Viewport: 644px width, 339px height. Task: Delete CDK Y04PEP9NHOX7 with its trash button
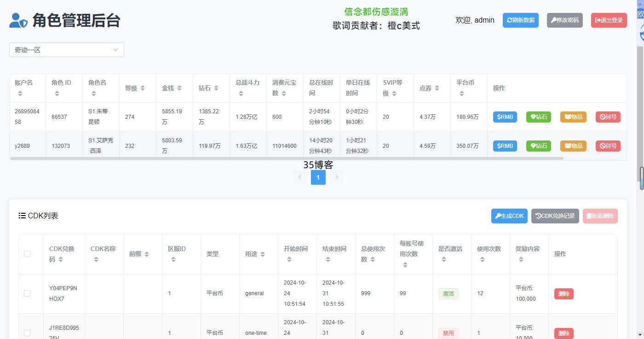pos(563,293)
